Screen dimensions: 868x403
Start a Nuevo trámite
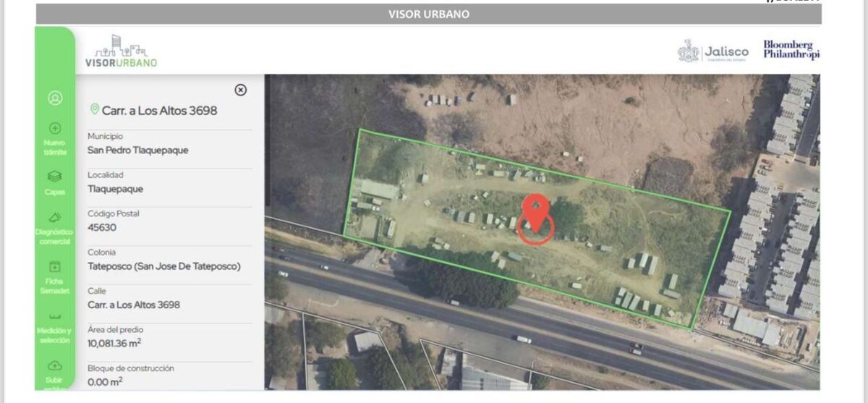click(55, 139)
